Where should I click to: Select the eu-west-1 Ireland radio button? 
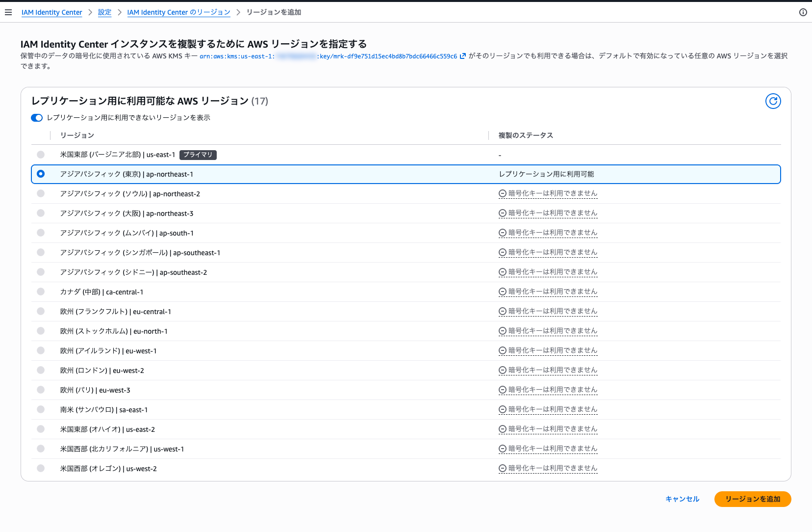(x=41, y=351)
